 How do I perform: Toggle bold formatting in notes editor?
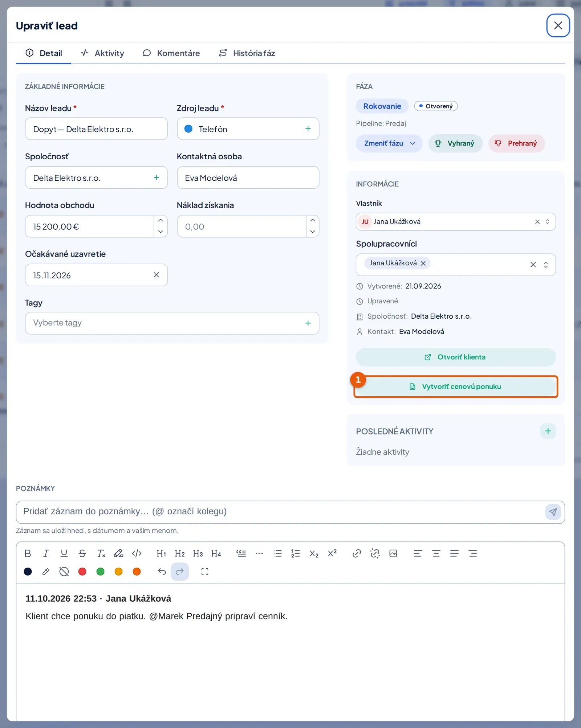point(28,553)
